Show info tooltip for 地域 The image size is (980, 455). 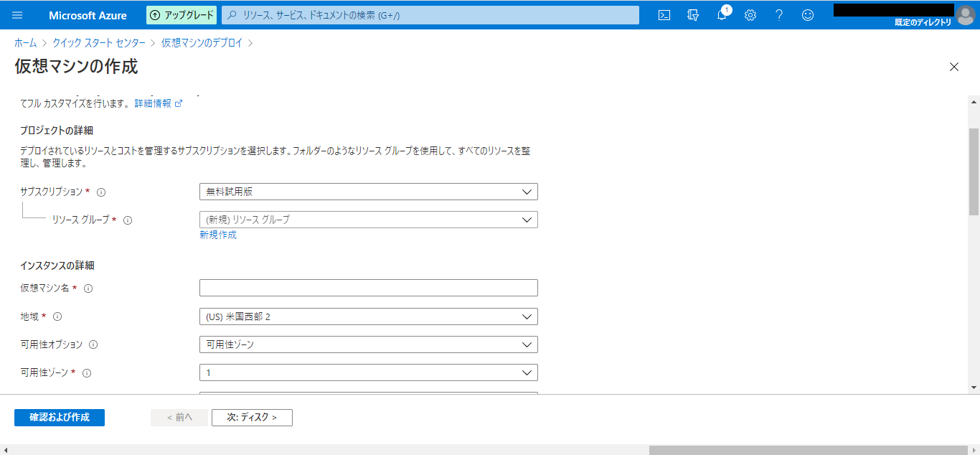(57, 316)
